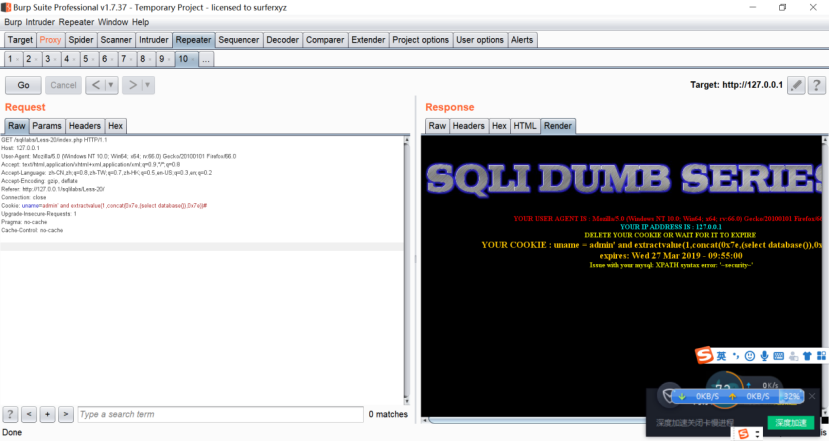
Task: Send the request with Go button
Action: [x=23, y=85]
